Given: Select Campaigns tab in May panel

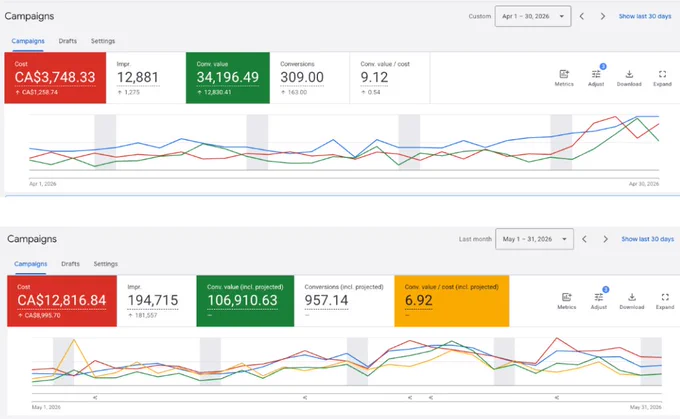Looking at the screenshot, I should [30, 264].
